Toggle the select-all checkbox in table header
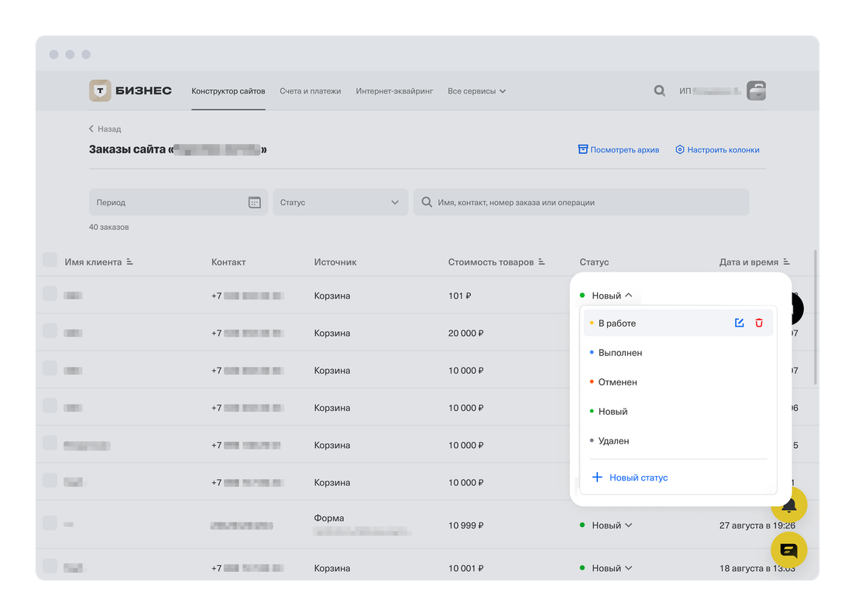Viewport: 855px width, 616px height. [x=50, y=261]
